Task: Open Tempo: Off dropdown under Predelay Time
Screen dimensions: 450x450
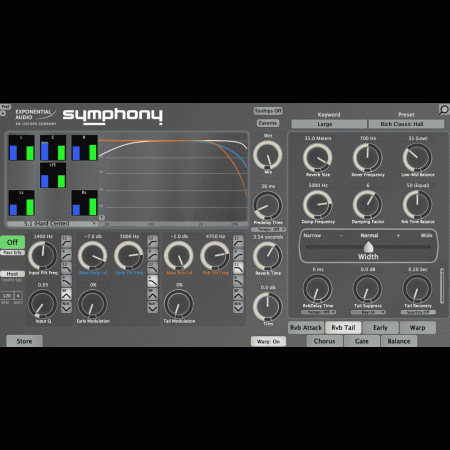Action: click(268, 229)
